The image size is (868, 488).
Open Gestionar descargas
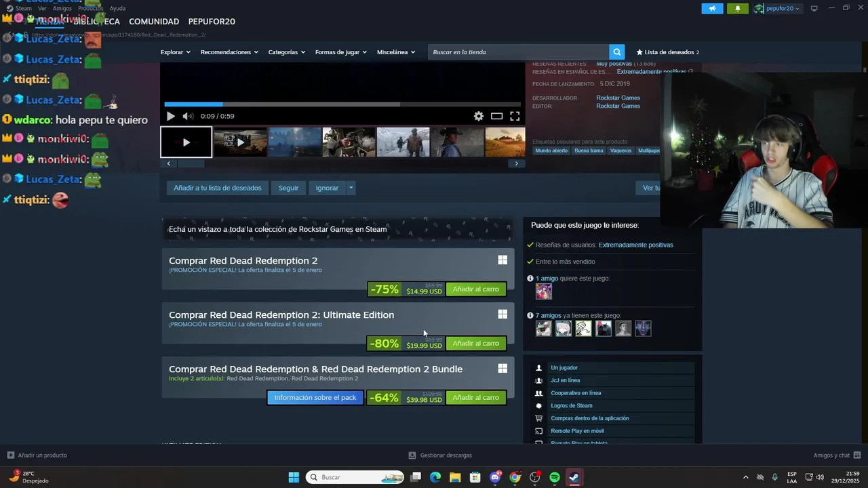pyautogui.click(x=440, y=455)
